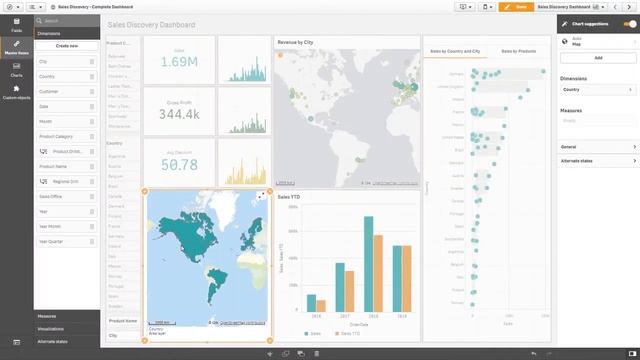640x360 pixels.
Task: Click the orange Done editing button
Action: point(516,7)
